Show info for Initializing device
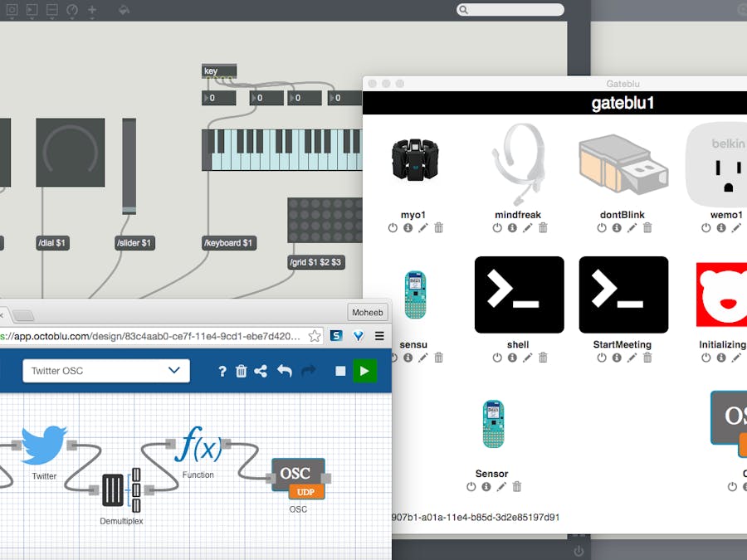Viewport: 747px width, 560px height. point(721,358)
